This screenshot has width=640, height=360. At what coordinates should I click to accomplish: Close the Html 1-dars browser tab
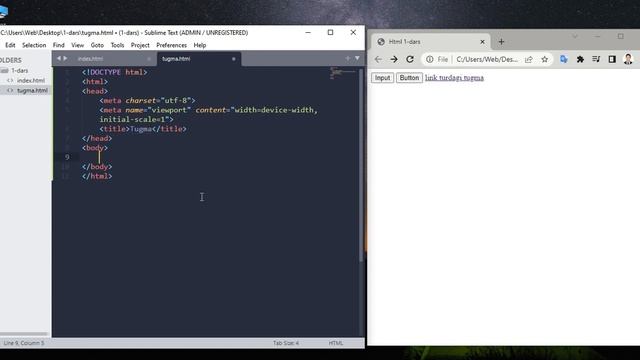[x=482, y=42]
